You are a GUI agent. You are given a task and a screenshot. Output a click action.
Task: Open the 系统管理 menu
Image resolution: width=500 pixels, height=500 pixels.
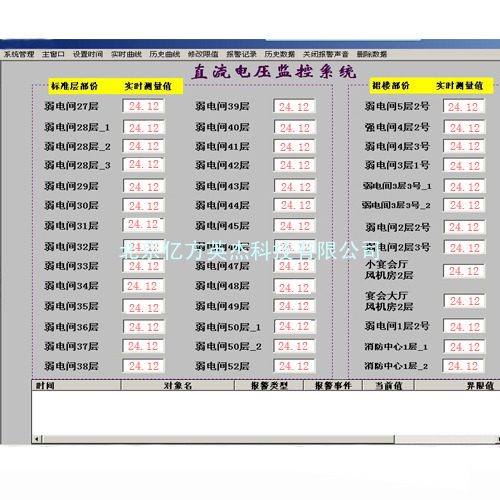point(19,54)
